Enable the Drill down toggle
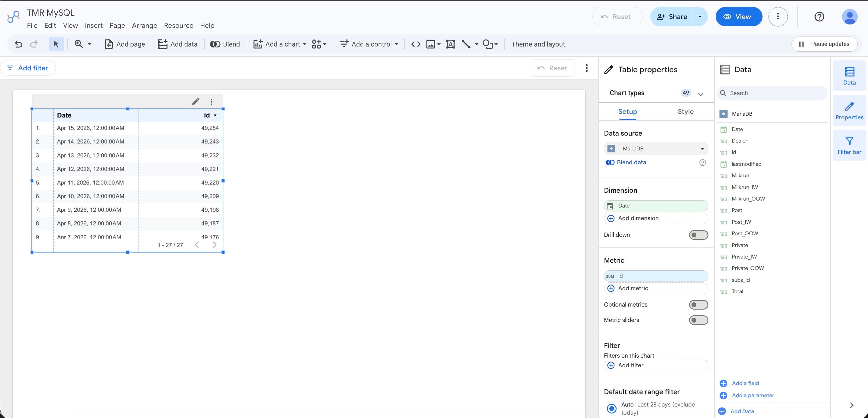868x418 pixels. [698, 235]
